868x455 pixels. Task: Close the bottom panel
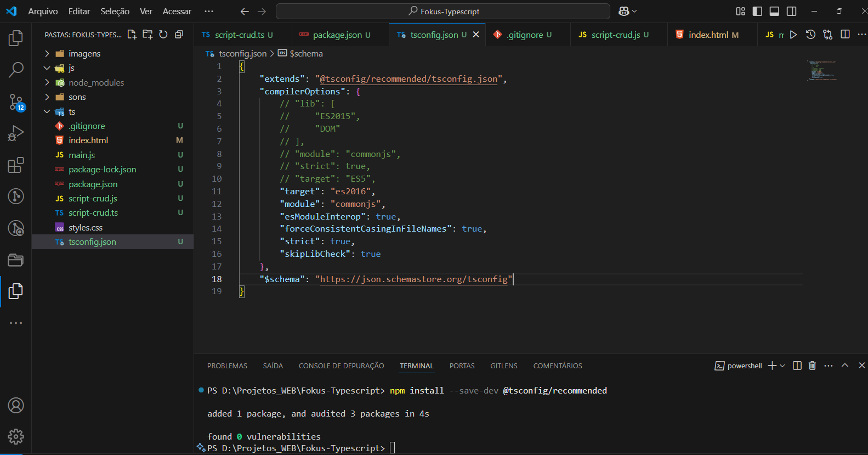point(862,366)
